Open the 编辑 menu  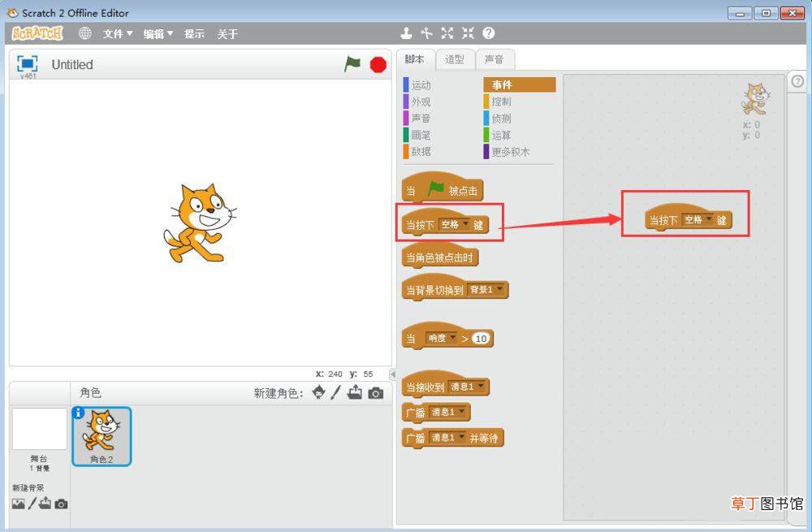click(158, 33)
